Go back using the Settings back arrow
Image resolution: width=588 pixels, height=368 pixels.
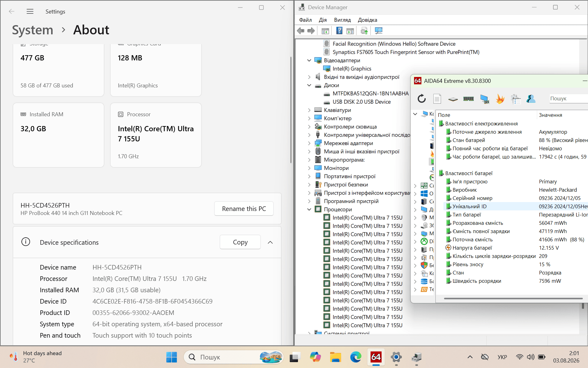tap(12, 11)
